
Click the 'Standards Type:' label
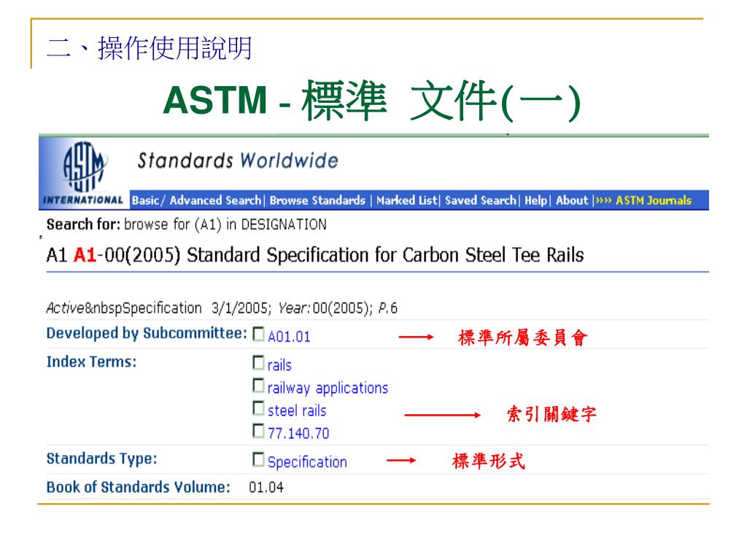tap(101, 459)
